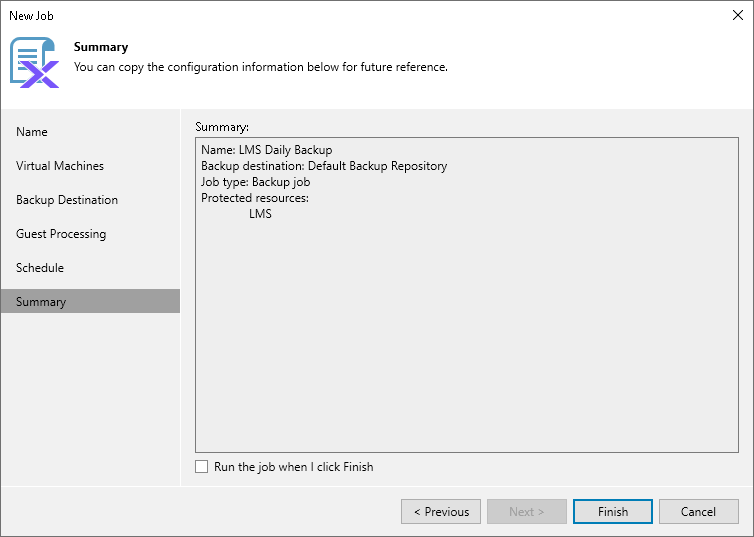Click the New Job title bar
754x537 pixels.
350,15
